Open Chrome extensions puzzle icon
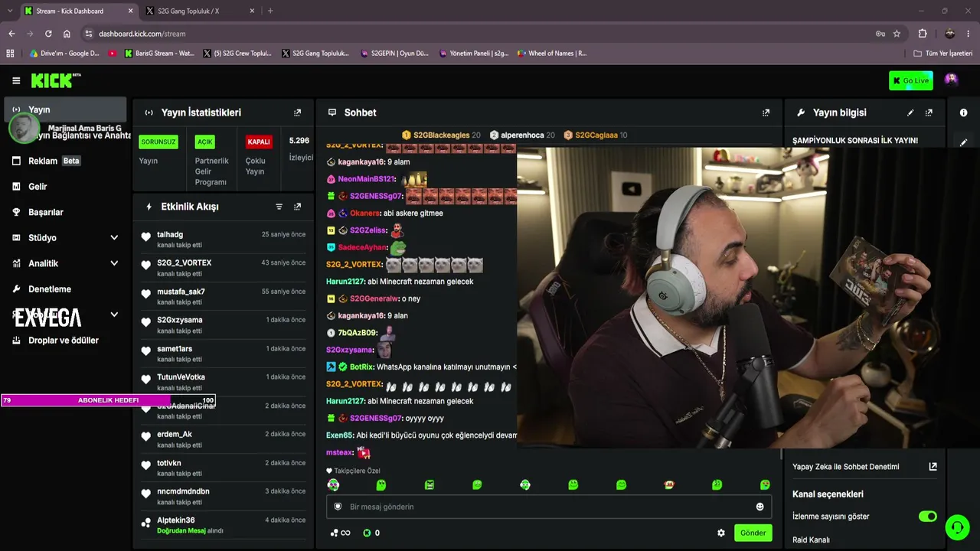The image size is (980, 551). pyautogui.click(x=923, y=34)
